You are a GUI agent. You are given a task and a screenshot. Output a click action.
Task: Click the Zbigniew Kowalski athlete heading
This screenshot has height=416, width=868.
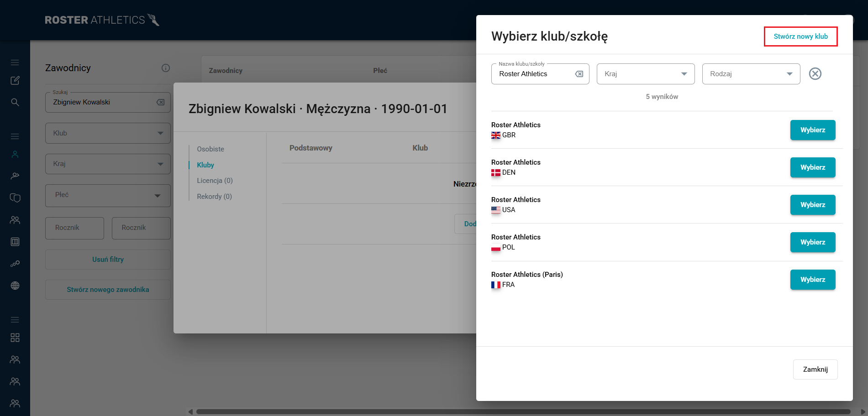(x=318, y=109)
